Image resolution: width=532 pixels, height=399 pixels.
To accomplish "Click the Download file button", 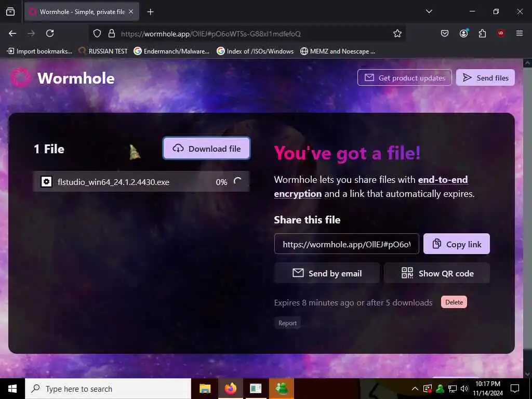I will 207,148.
